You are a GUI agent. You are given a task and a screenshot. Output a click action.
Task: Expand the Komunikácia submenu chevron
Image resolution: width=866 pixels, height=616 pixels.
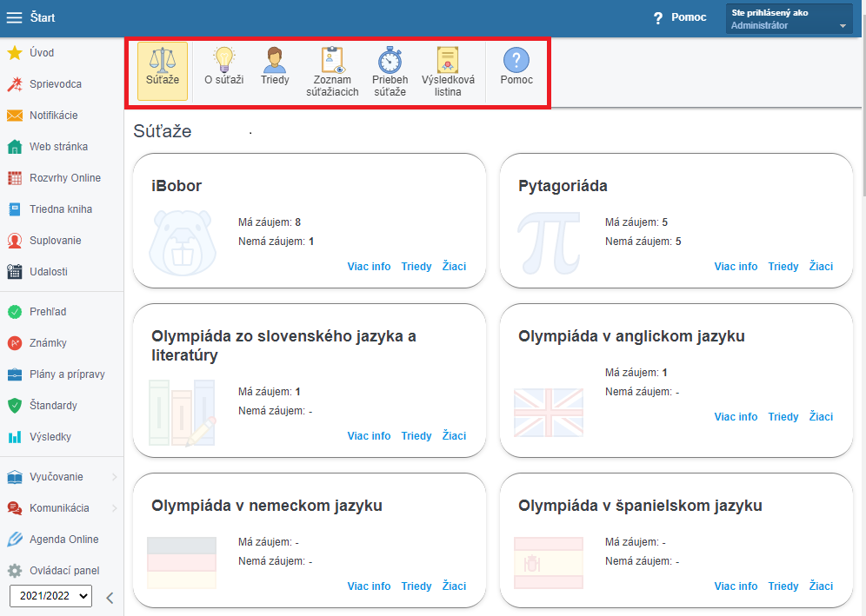pyautogui.click(x=114, y=508)
